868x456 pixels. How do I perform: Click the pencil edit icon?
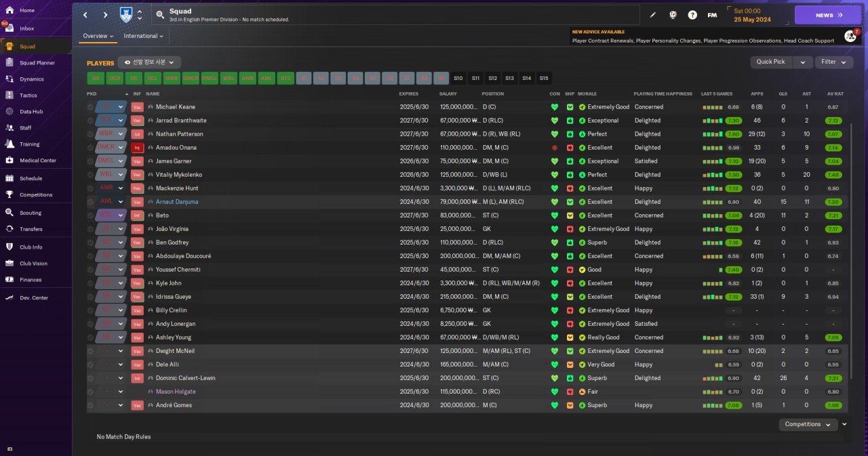point(653,15)
